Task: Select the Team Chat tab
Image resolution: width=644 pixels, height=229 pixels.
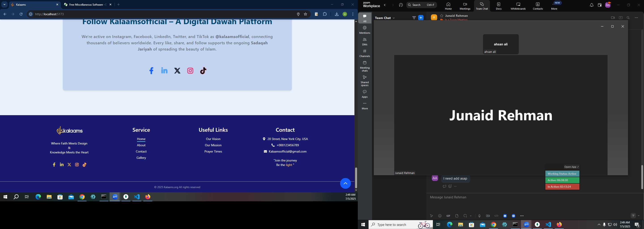Action: point(482,6)
